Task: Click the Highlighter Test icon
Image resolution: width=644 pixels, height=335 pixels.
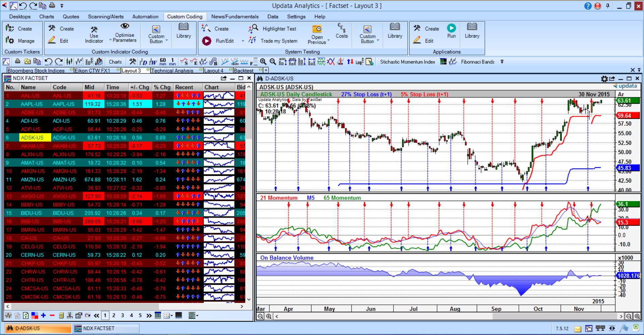Action: pos(253,28)
